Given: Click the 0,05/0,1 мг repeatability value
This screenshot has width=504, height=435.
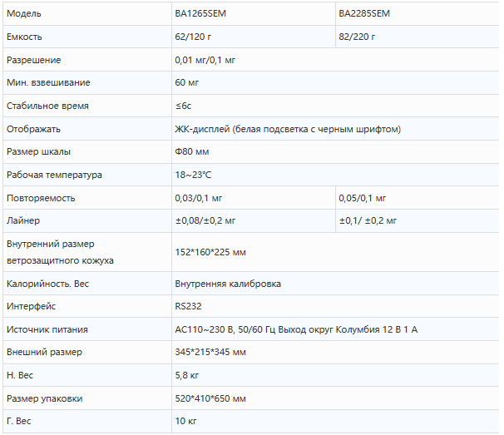Looking at the screenshot, I should point(363,199).
